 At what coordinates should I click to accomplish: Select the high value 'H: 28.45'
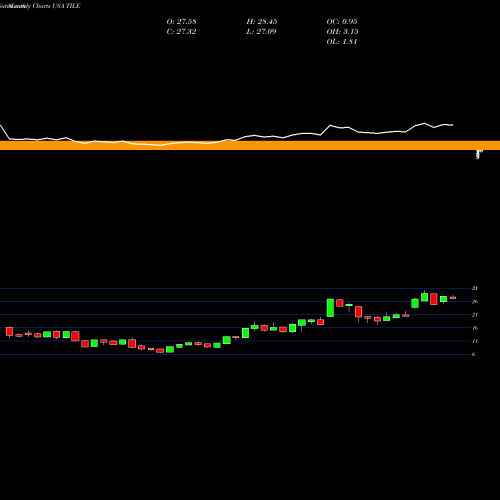click(262, 22)
